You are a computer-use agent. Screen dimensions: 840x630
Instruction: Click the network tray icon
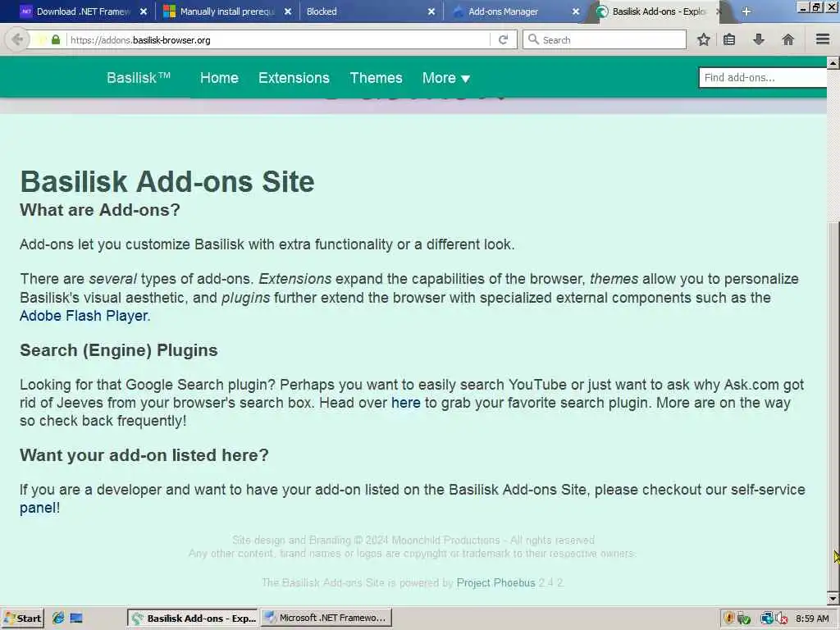click(767, 619)
